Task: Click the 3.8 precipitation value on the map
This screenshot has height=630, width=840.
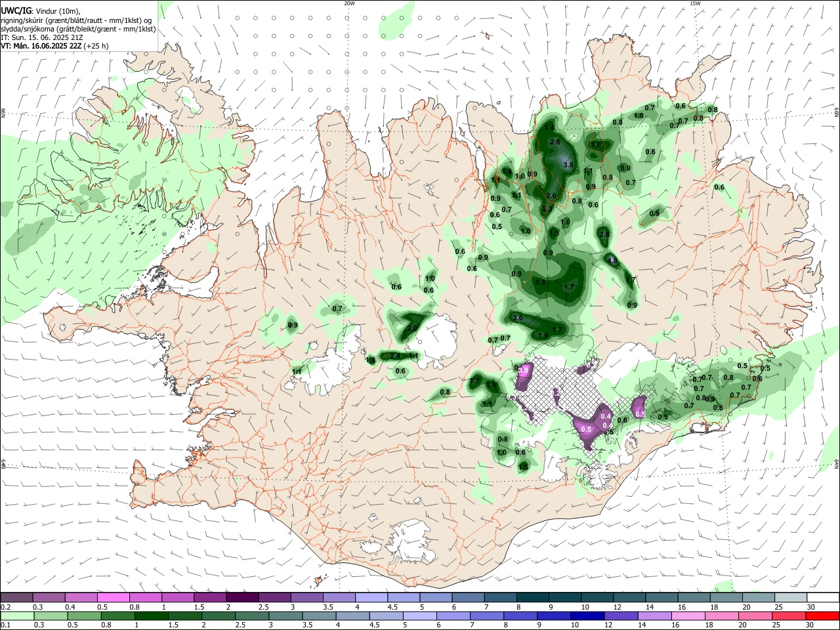Action: [568, 165]
